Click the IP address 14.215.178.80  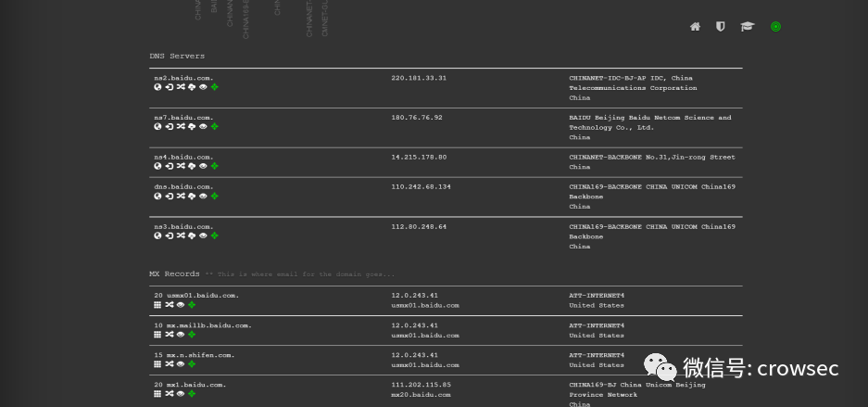419,158
